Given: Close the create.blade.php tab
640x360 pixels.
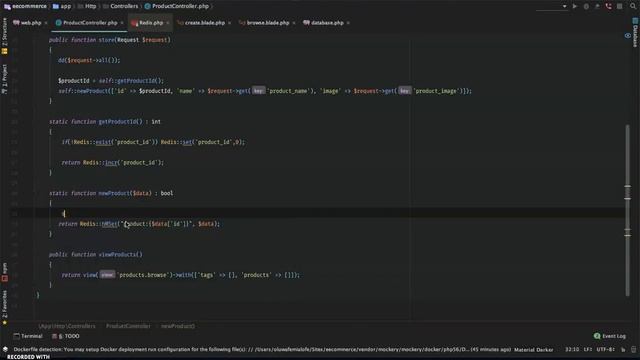Looking at the screenshot, I should pos(229,23).
